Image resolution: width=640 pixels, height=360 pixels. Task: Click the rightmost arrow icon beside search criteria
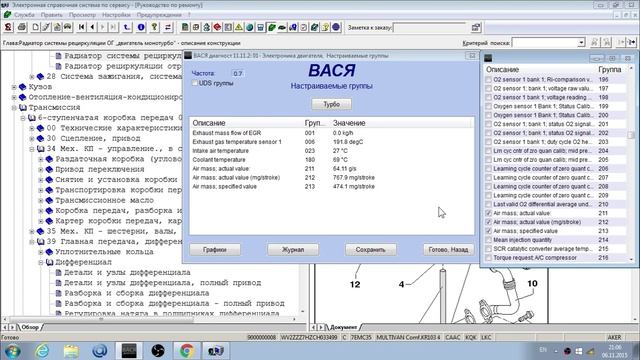point(632,42)
